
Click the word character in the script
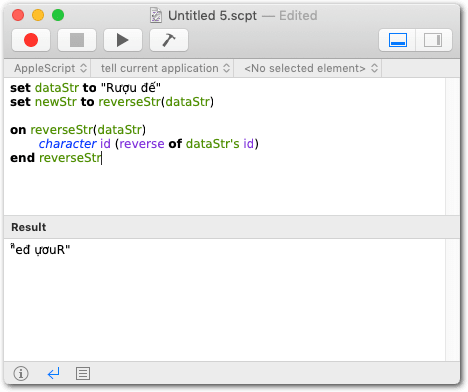(67, 144)
